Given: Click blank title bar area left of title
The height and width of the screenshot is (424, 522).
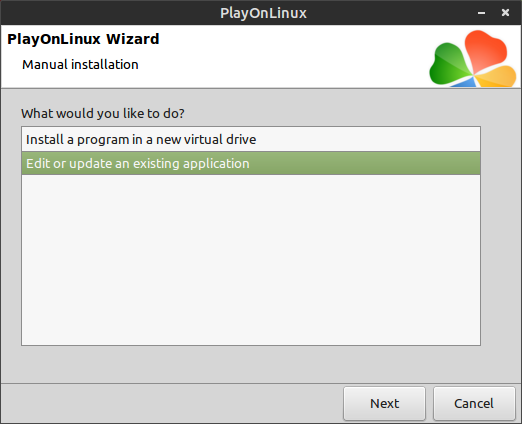Looking at the screenshot, I should (110, 13).
